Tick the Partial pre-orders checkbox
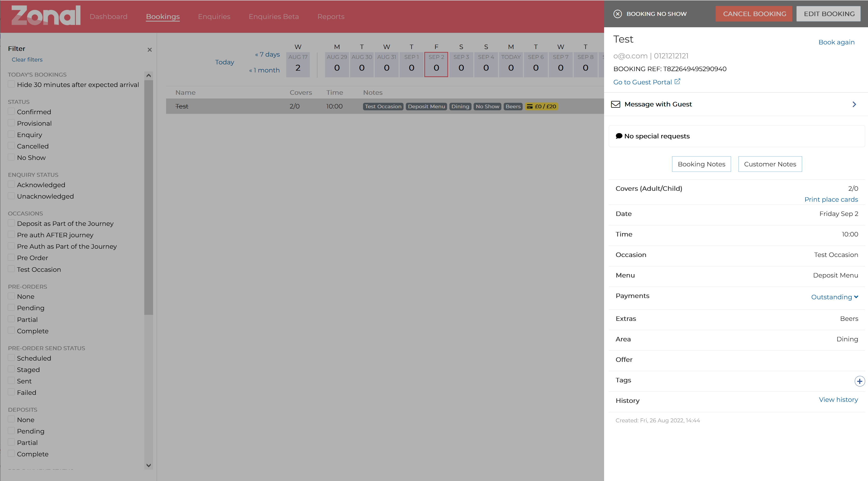Screen dimensions: 868x481 (x=11, y=319)
